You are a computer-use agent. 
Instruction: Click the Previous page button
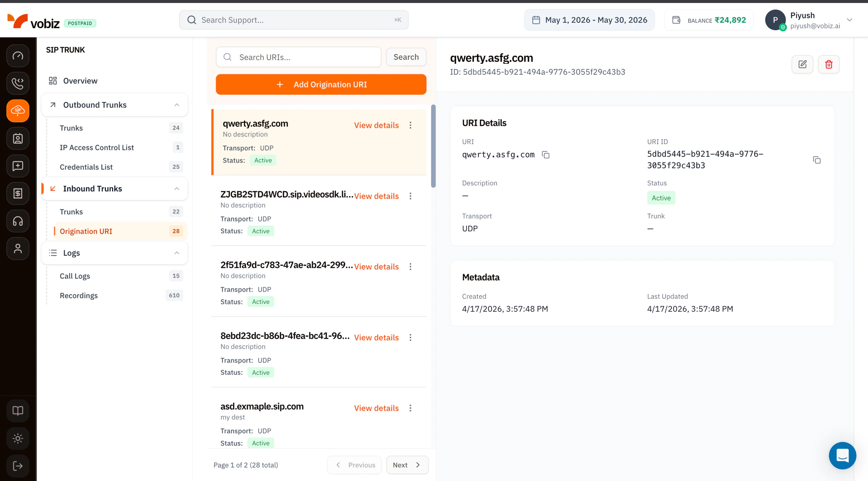point(355,465)
